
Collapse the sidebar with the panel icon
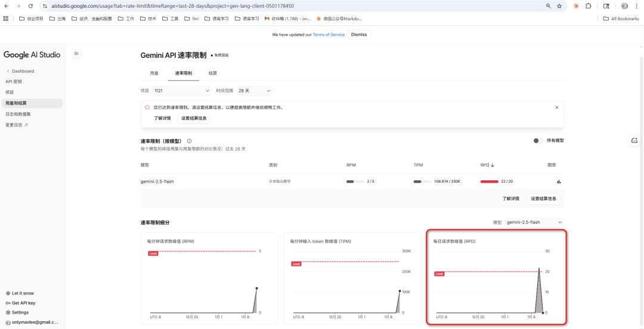(x=76, y=54)
